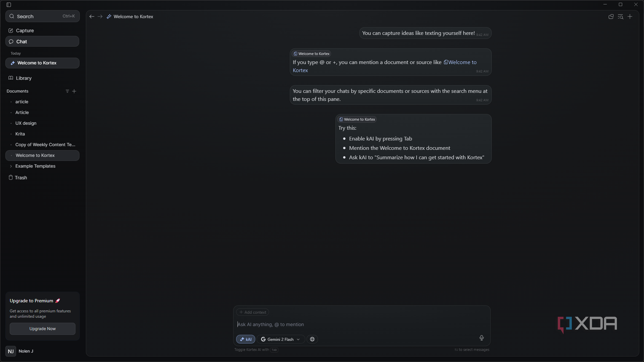Viewport: 644px width, 362px height.
Task: Select the 'filter your chats' message
Action: (x=390, y=95)
